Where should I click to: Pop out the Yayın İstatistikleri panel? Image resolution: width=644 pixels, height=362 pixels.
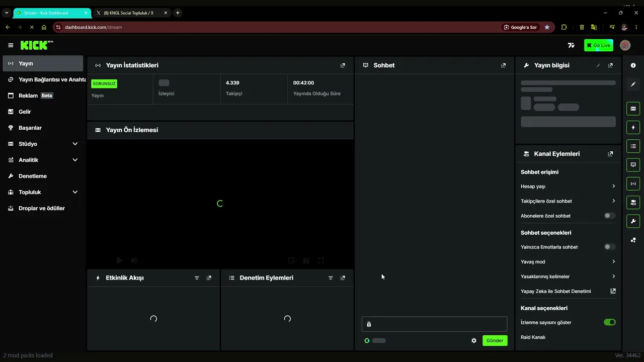click(343, 65)
